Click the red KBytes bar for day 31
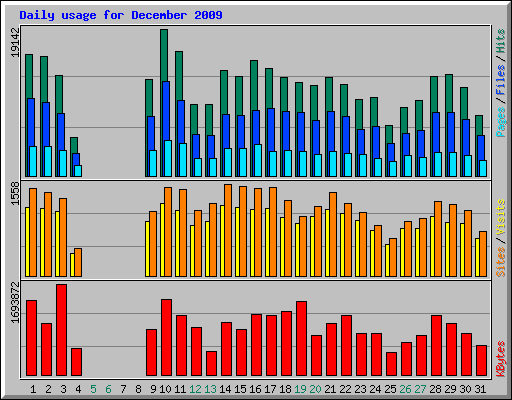This screenshot has height=400, width=512. click(481, 360)
